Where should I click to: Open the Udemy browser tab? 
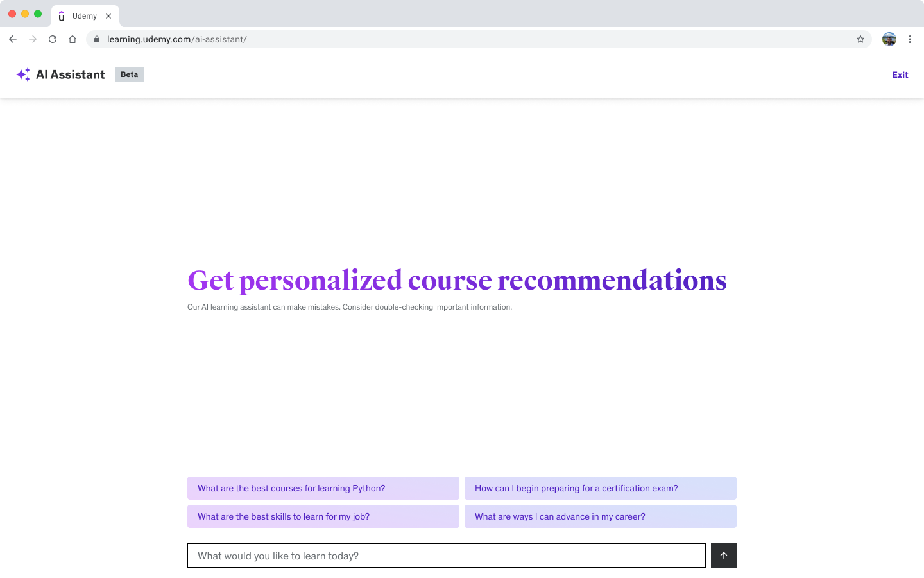pos(85,16)
